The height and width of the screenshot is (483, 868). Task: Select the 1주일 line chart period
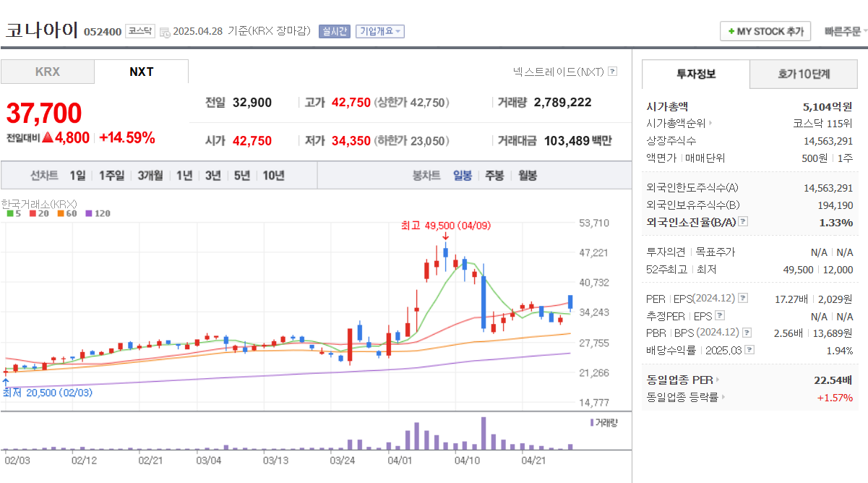(x=111, y=175)
